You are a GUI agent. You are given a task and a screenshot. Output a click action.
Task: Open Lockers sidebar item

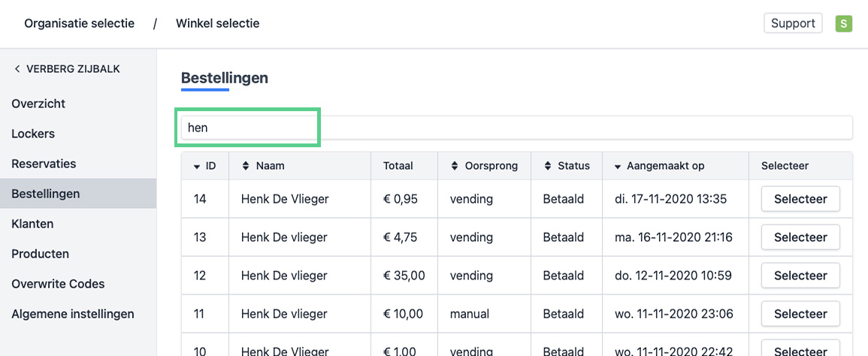point(33,134)
